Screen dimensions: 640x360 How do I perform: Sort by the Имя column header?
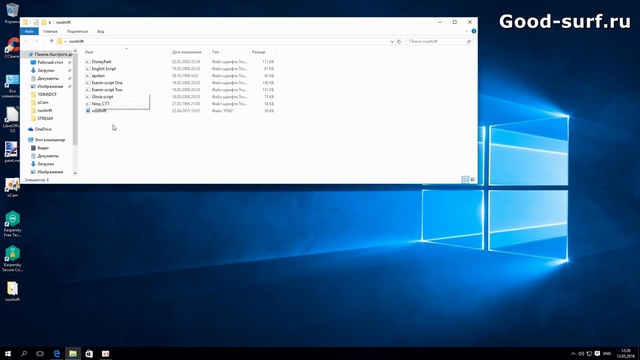click(89, 52)
